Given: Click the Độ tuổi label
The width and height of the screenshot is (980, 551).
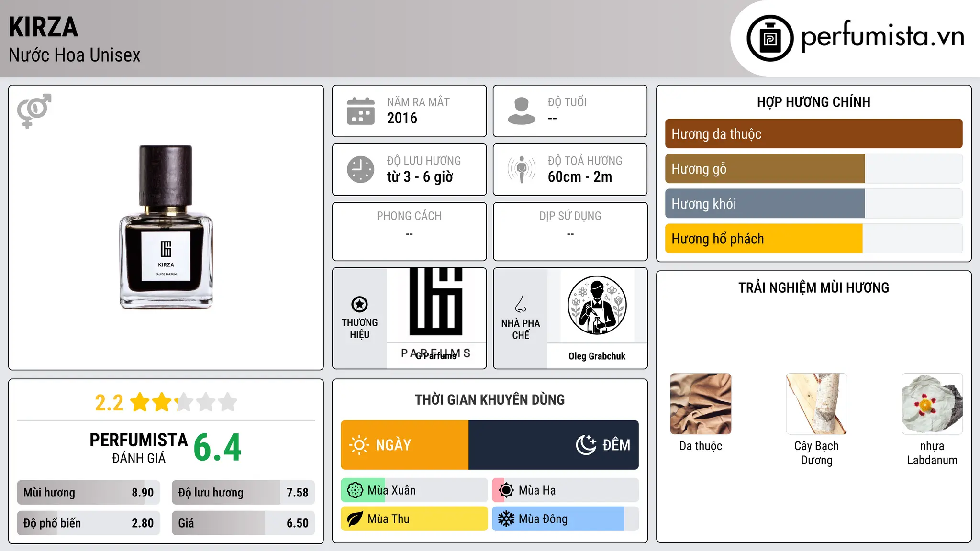Looking at the screenshot, I should (x=567, y=102).
